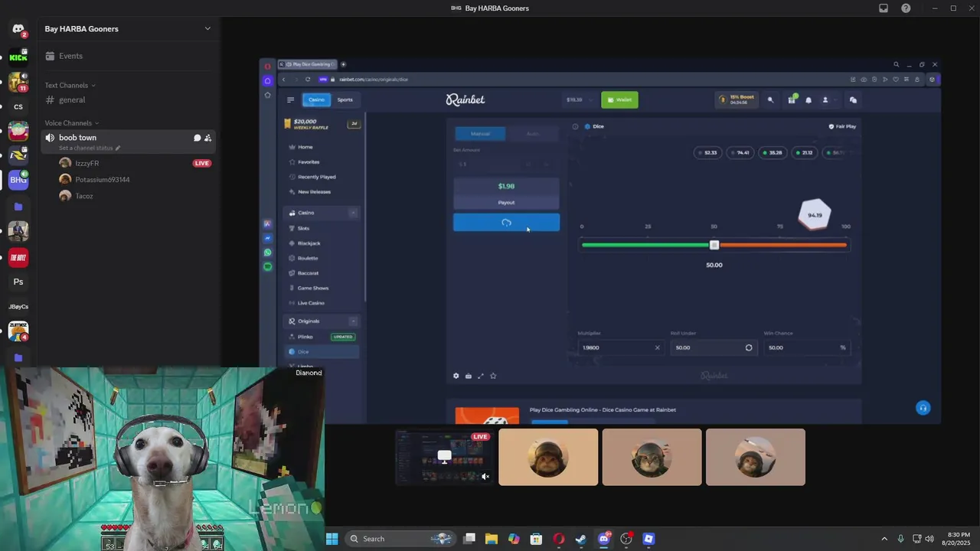Screen dimensions: 980x551
Task: Open Discord direct messages home icon
Action: tap(18, 30)
